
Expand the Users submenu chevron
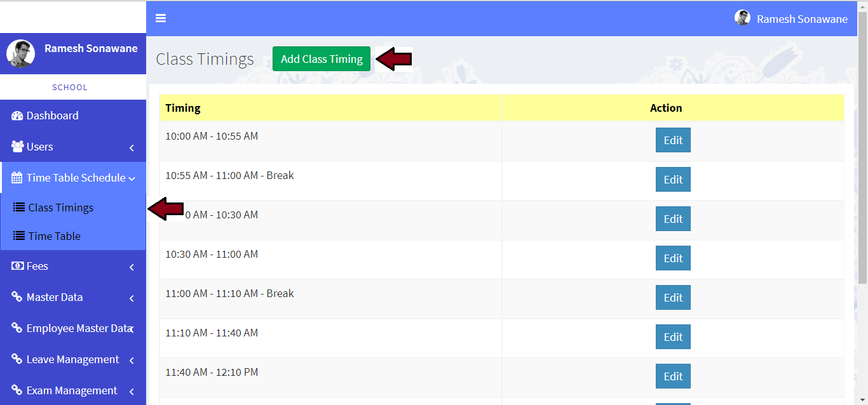132,148
